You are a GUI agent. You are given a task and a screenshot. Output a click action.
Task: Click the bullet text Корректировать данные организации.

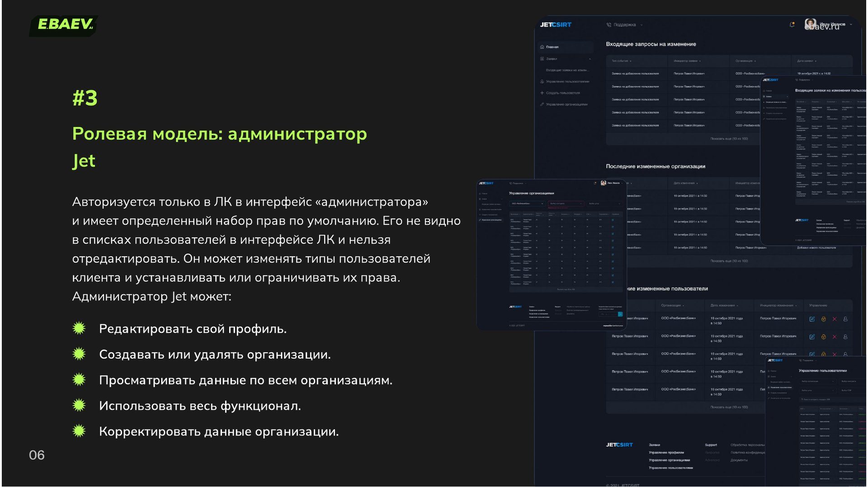[219, 432]
